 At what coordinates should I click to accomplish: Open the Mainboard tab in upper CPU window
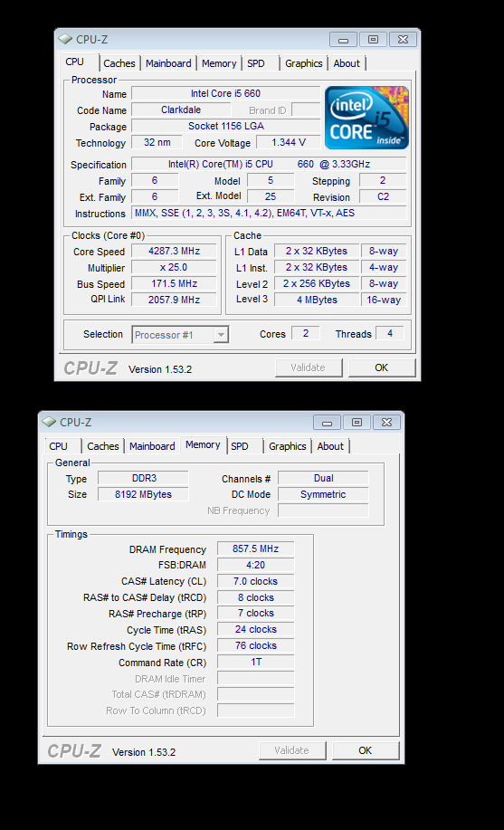point(168,63)
